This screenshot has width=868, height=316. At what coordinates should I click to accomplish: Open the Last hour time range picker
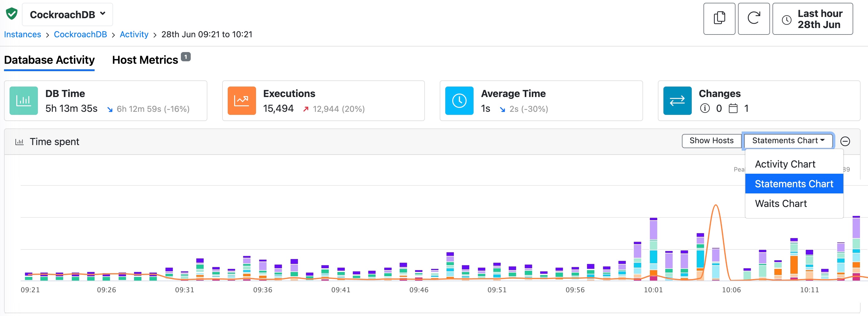click(813, 18)
